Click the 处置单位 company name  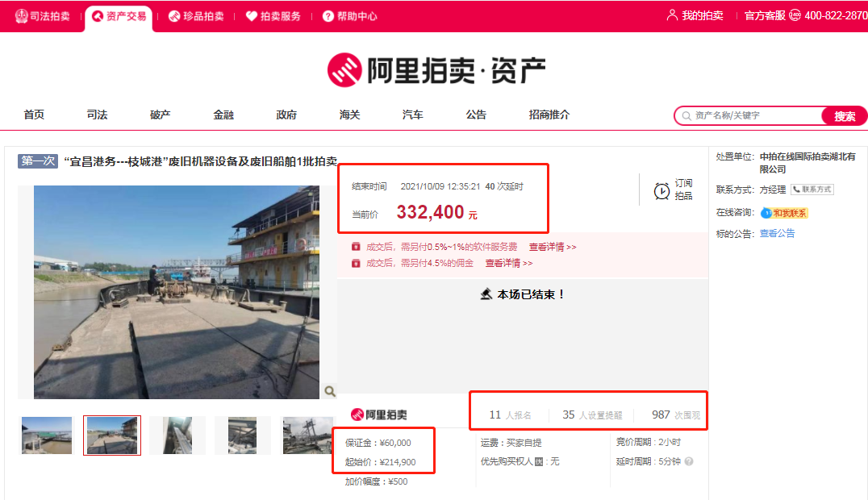click(807, 163)
